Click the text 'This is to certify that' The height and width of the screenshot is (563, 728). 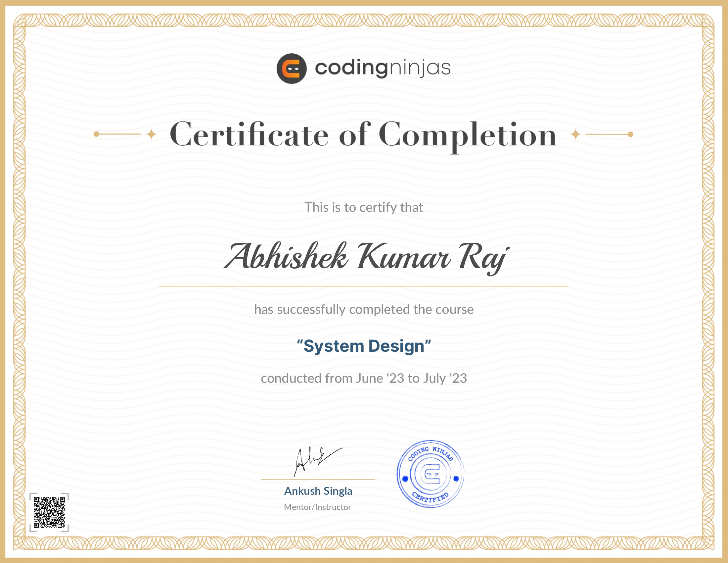pos(364,207)
